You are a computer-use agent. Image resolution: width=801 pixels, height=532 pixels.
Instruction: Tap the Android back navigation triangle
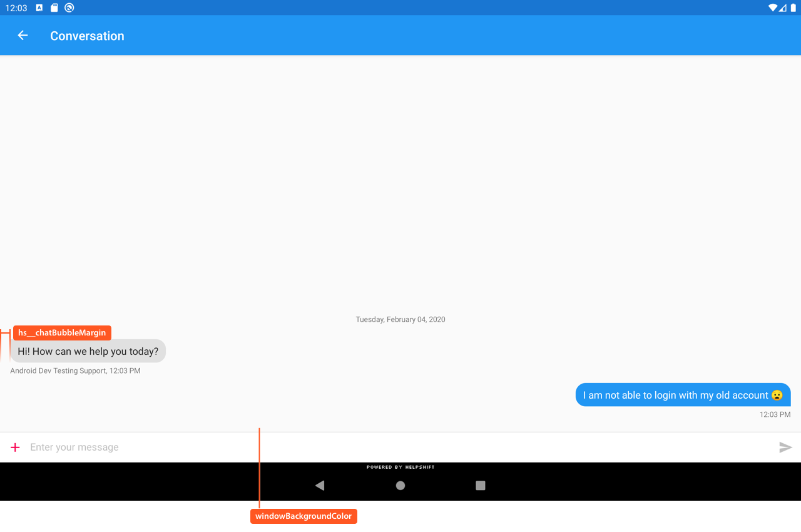point(320,485)
